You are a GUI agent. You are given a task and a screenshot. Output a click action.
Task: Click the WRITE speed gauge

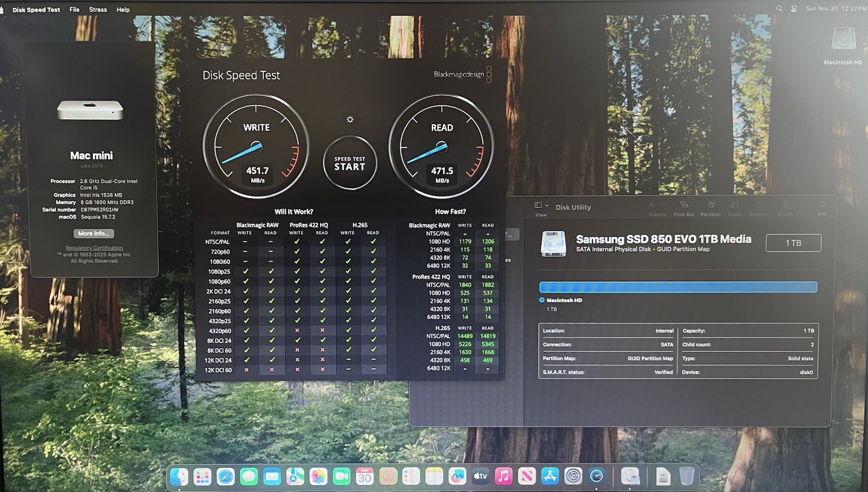tap(256, 148)
